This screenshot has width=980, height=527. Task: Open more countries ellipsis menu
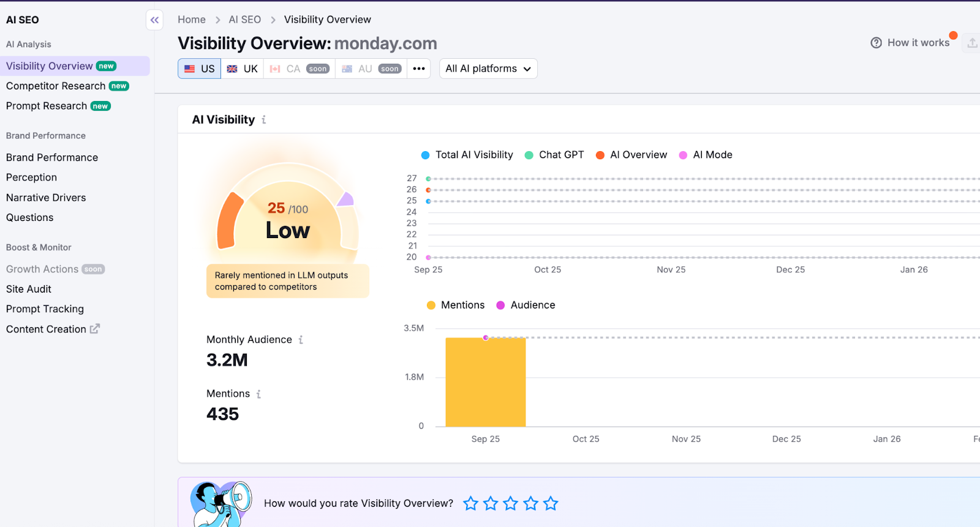tap(419, 69)
